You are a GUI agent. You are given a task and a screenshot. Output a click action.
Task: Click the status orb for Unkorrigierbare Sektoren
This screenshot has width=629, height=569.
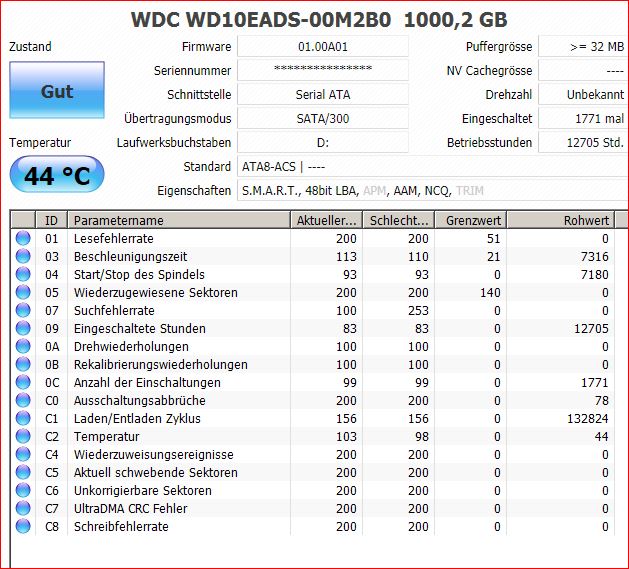[23, 490]
